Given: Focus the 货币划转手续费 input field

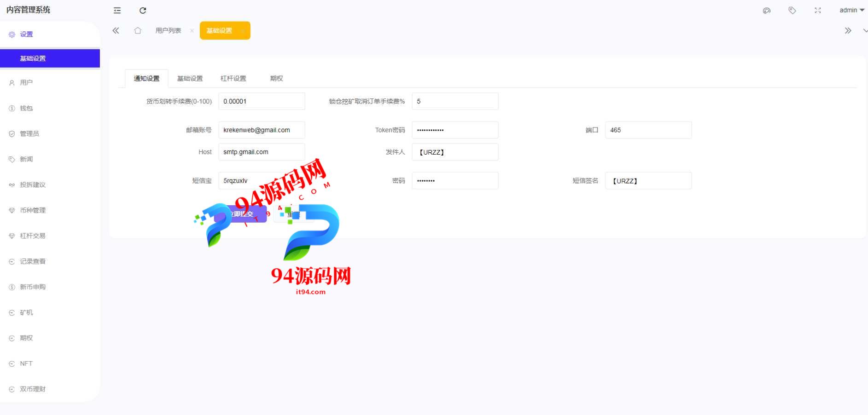Looking at the screenshot, I should [262, 101].
